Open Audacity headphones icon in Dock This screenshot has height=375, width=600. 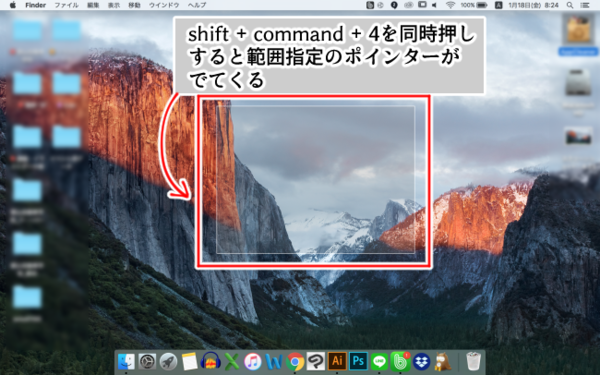pos(210,361)
